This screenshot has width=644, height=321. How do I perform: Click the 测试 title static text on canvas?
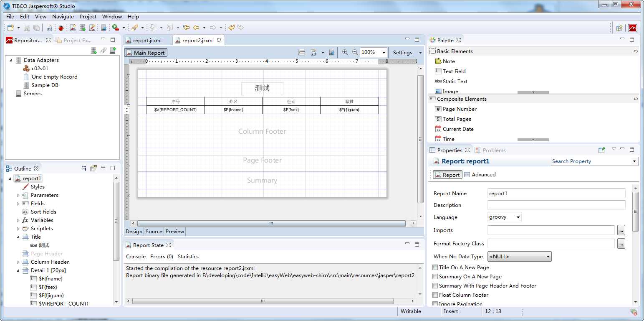tap(262, 88)
